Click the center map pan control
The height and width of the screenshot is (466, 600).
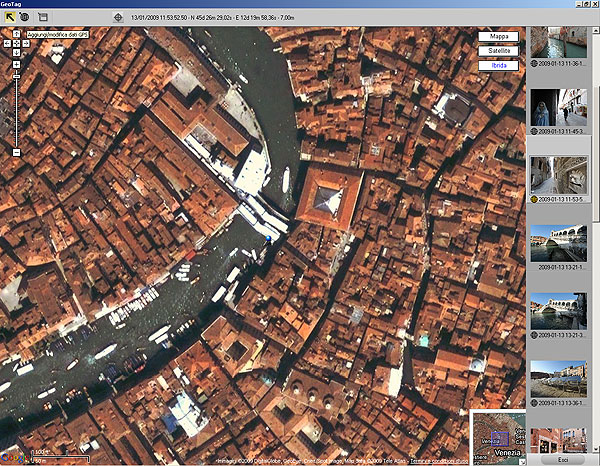(x=16, y=44)
